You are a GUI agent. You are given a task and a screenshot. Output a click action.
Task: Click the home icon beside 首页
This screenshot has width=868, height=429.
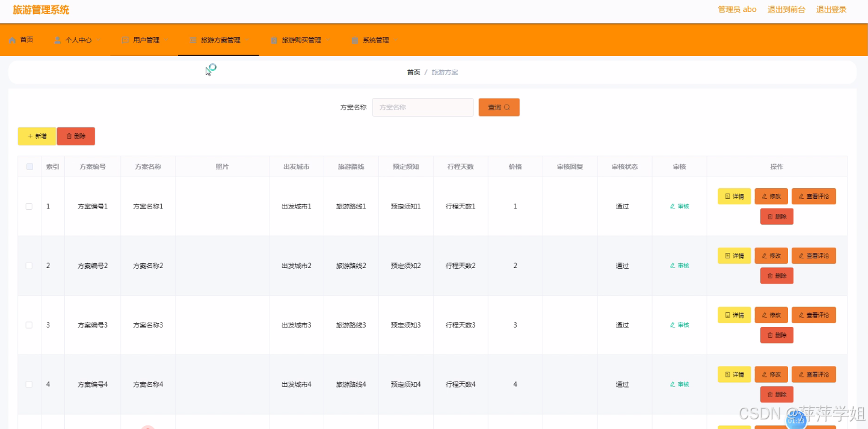[13, 40]
